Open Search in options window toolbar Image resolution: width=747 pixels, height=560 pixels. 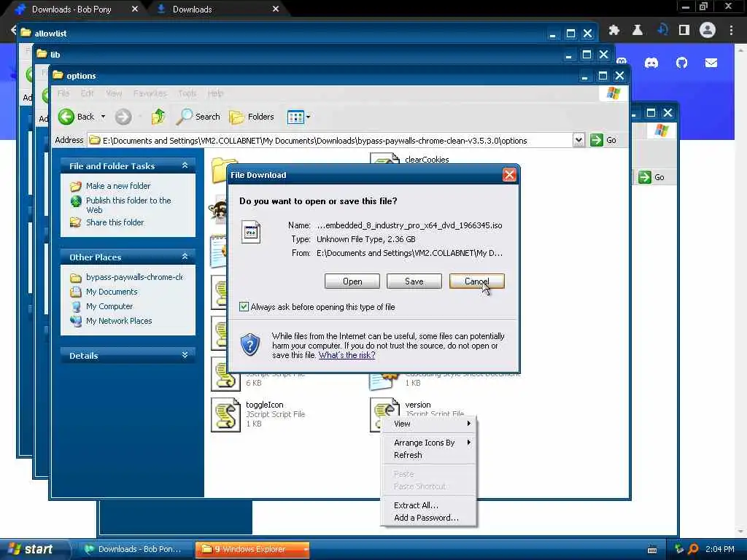point(198,117)
